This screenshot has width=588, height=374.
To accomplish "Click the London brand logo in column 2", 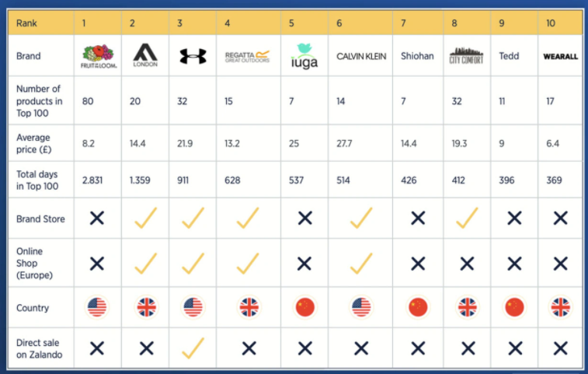I will [x=145, y=55].
